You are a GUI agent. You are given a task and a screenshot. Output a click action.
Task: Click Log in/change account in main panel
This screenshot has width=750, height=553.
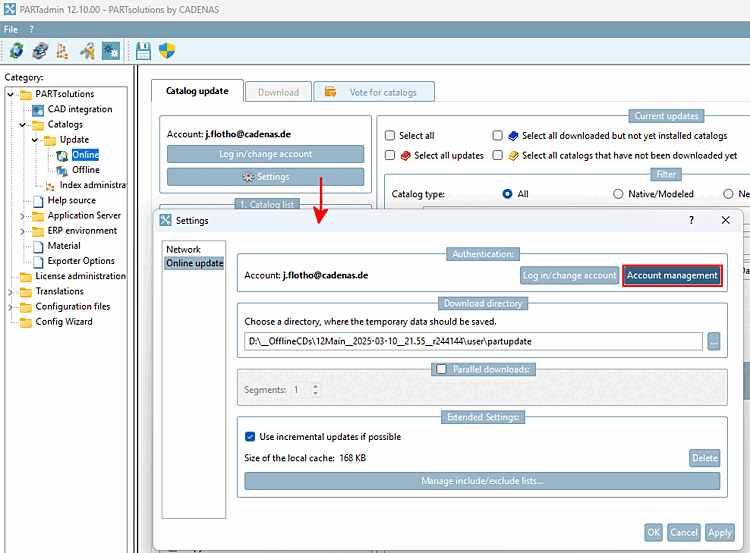265,154
